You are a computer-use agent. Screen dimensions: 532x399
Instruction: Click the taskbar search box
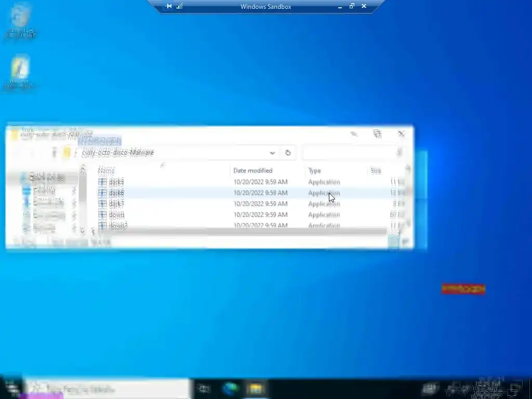[x=107, y=388]
